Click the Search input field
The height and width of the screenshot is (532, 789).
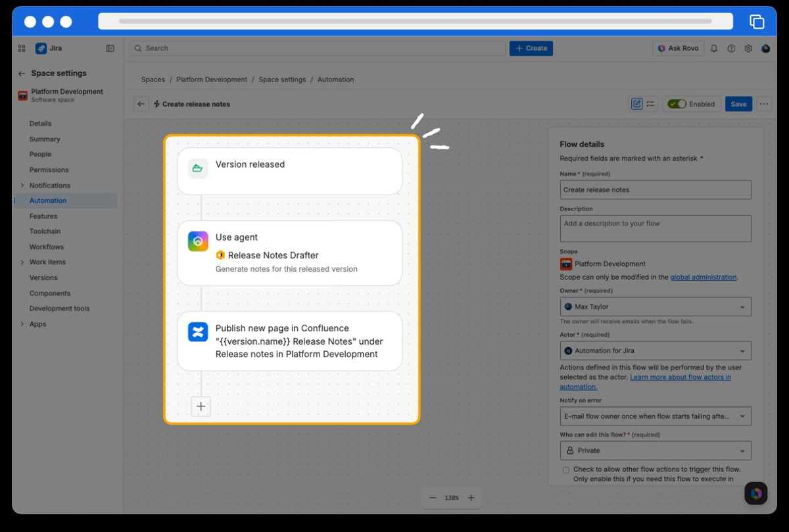(x=318, y=48)
